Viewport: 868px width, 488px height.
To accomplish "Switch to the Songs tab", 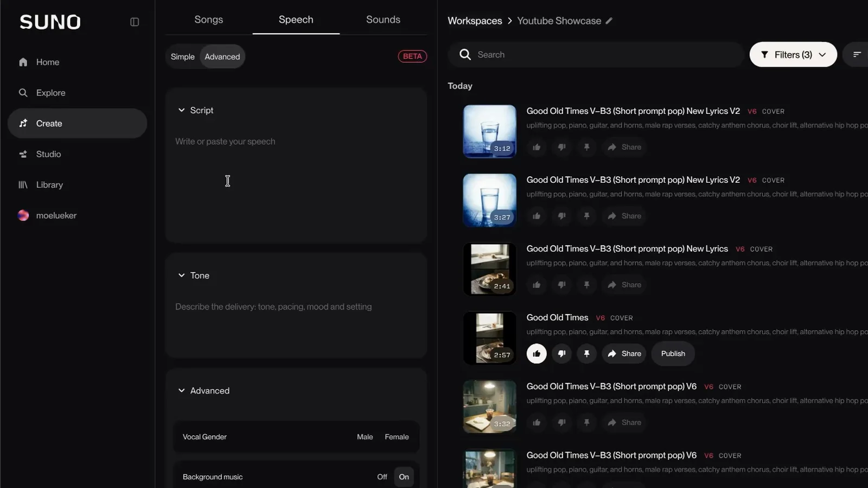I will pyautogui.click(x=209, y=20).
